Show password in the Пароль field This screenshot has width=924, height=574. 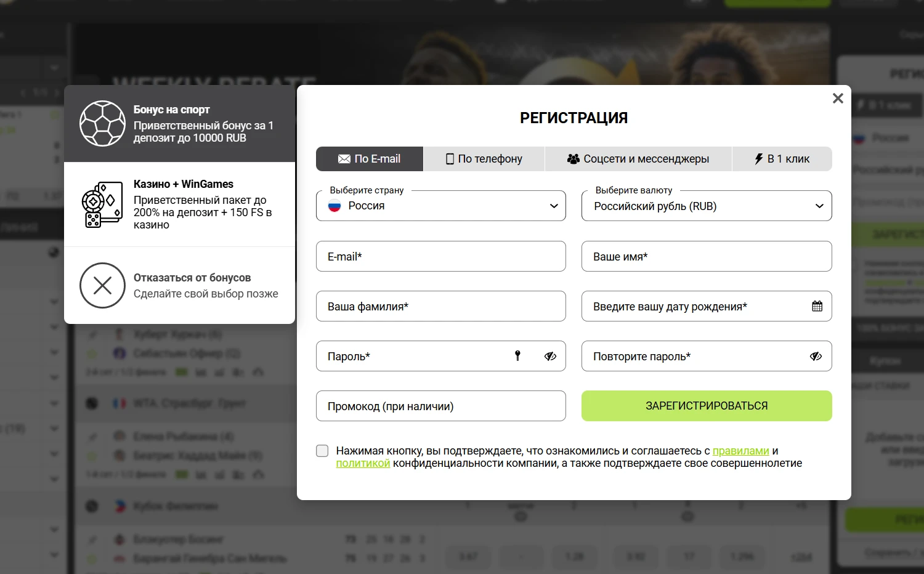[x=550, y=356]
